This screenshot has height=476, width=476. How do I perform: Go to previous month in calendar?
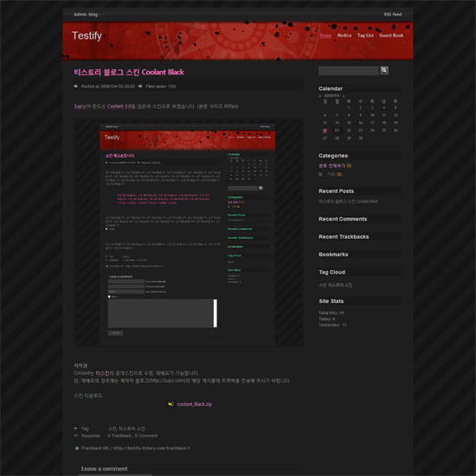320,96
